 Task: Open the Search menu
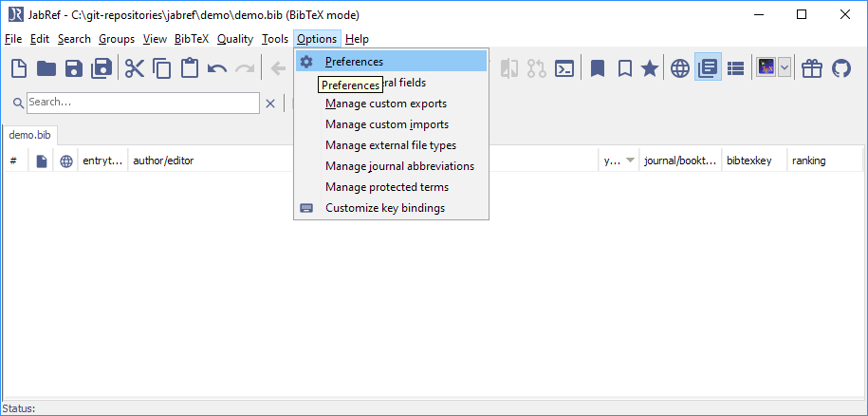coord(74,39)
